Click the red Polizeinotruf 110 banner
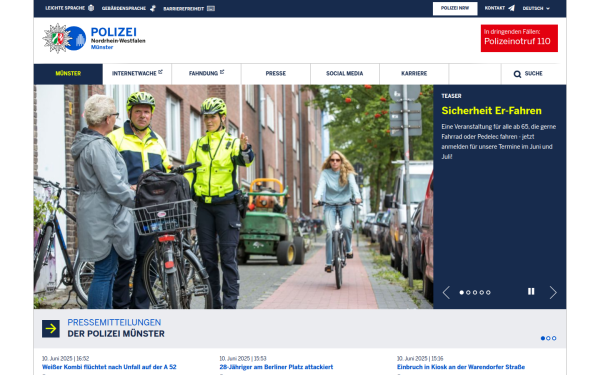 pyautogui.click(x=519, y=38)
